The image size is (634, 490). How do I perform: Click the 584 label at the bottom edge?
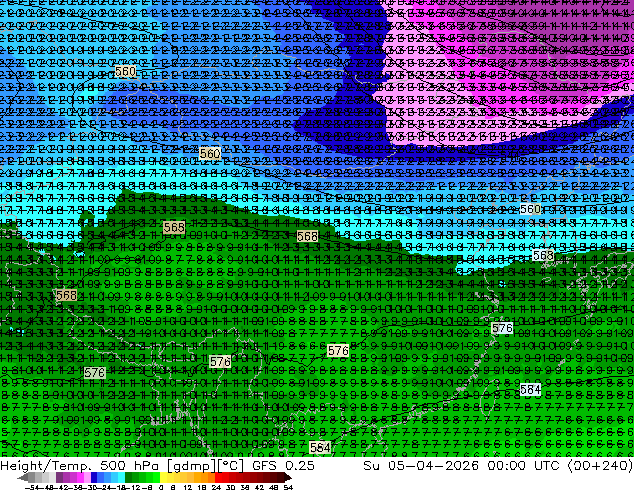click(x=320, y=447)
